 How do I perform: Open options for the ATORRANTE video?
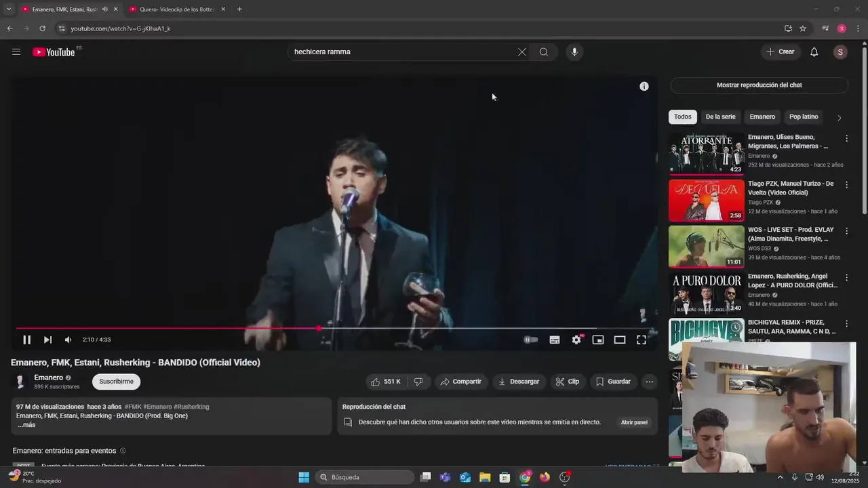[846, 138]
